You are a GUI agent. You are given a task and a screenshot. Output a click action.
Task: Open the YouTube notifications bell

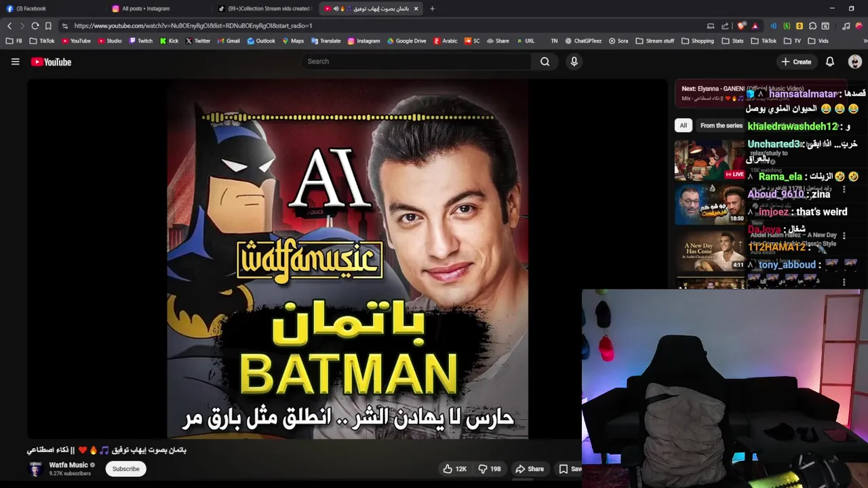829,62
